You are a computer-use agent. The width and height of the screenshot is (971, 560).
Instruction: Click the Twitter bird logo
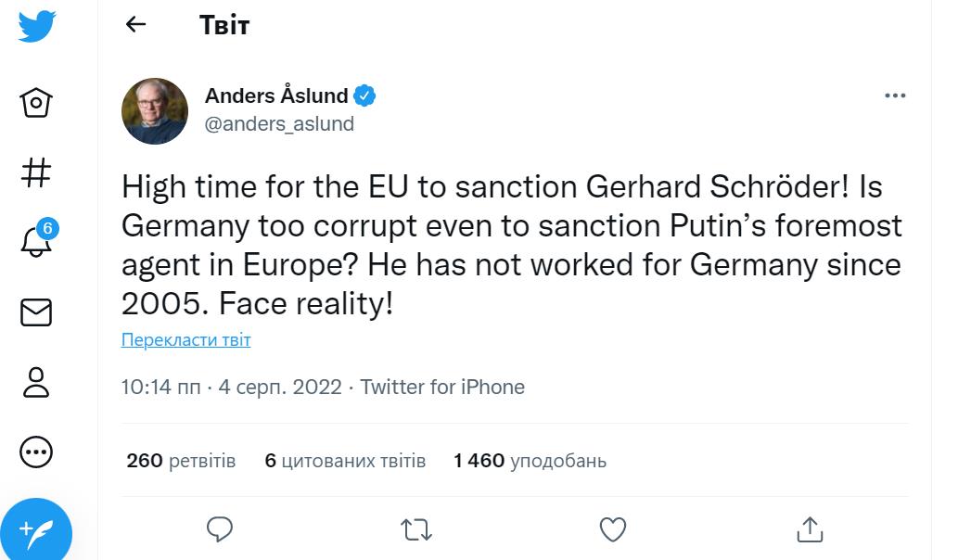(x=37, y=26)
